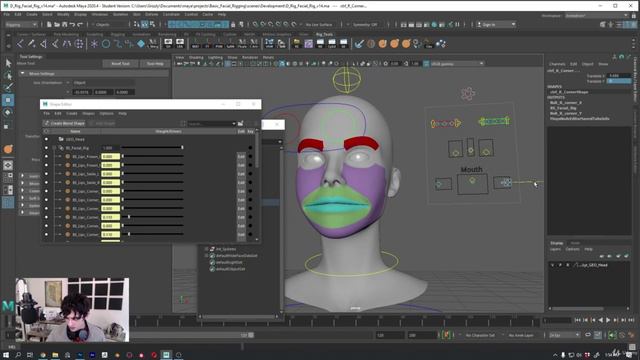Toggle V visibility of jnt_GEO_Head layer
The image size is (640, 360).
pyautogui.click(x=553, y=265)
